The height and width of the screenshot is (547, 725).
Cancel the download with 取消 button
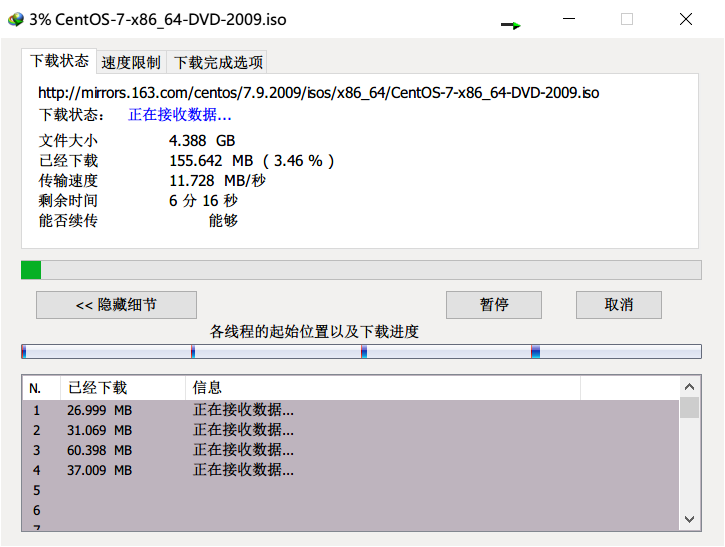(619, 305)
